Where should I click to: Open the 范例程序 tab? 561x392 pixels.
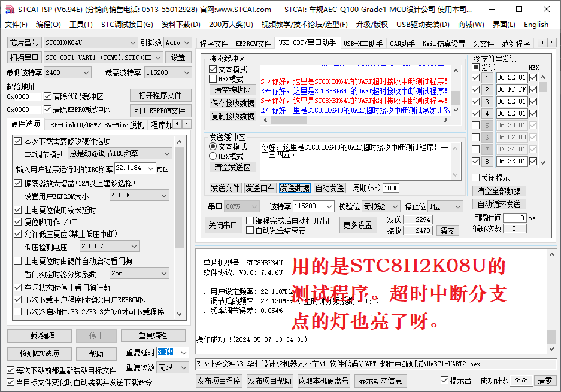[x=515, y=44]
